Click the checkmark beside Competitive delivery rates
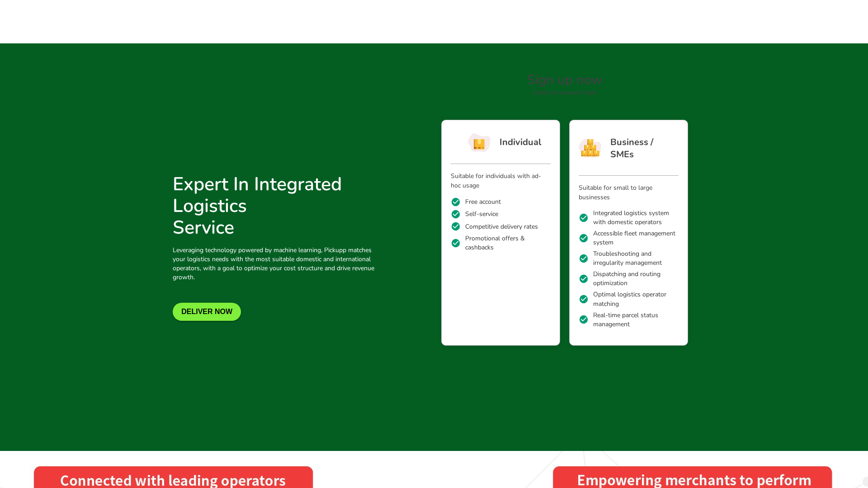The height and width of the screenshot is (488, 868). pyautogui.click(x=456, y=226)
